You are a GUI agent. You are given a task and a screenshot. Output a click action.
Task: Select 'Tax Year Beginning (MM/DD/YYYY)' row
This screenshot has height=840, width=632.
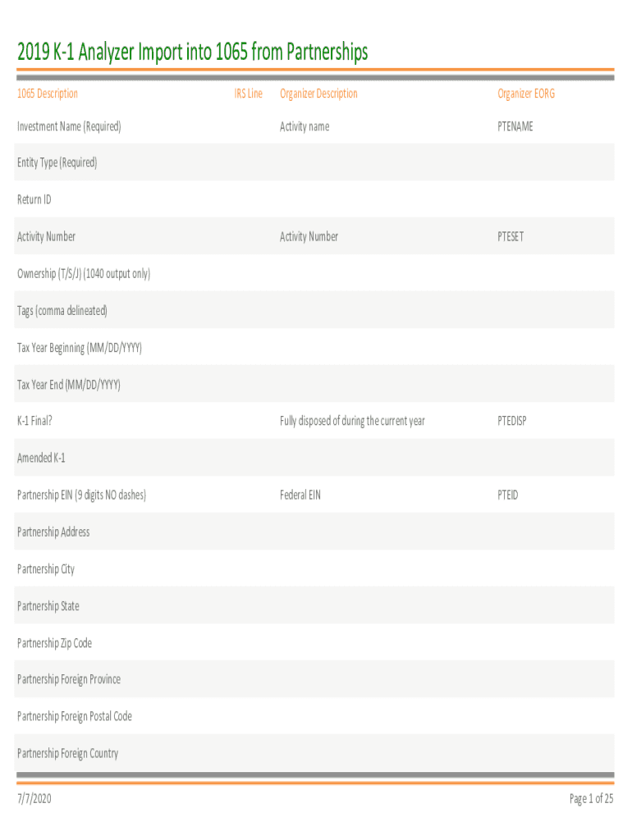80,347
